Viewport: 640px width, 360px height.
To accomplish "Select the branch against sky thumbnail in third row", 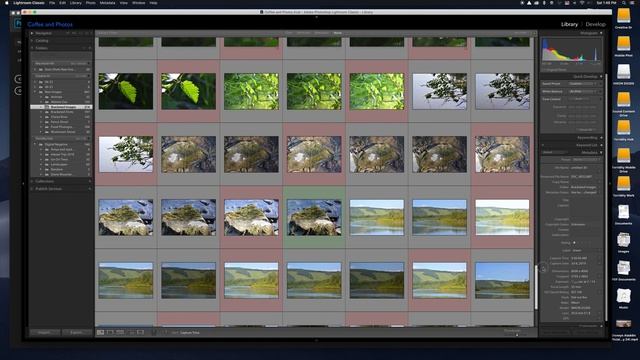I will [126, 154].
